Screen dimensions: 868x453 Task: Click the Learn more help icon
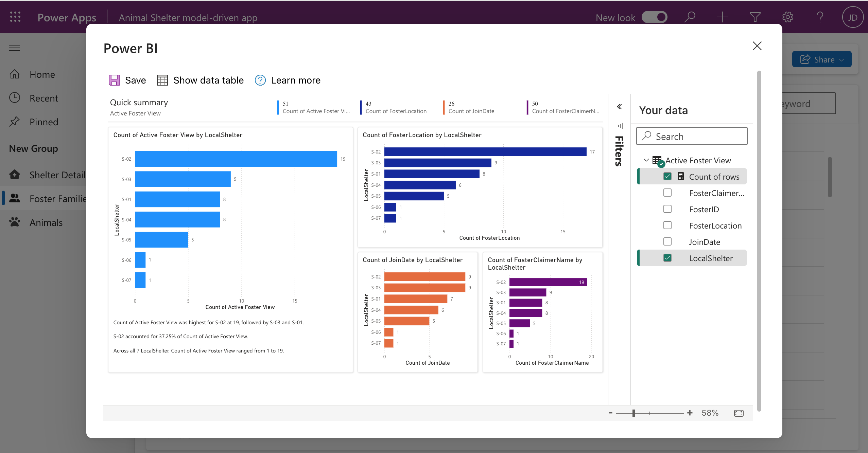[260, 80]
